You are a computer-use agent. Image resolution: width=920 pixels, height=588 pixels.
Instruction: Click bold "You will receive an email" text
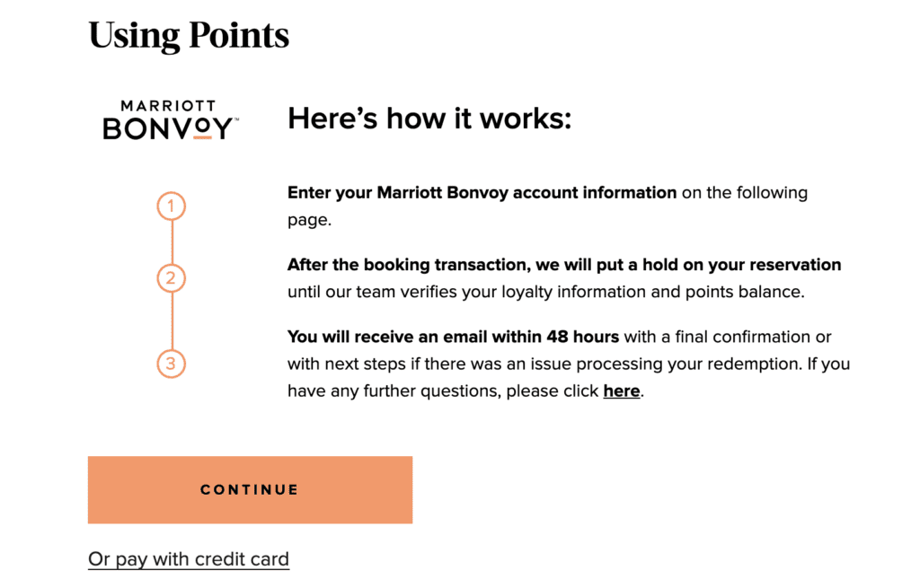tap(453, 337)
